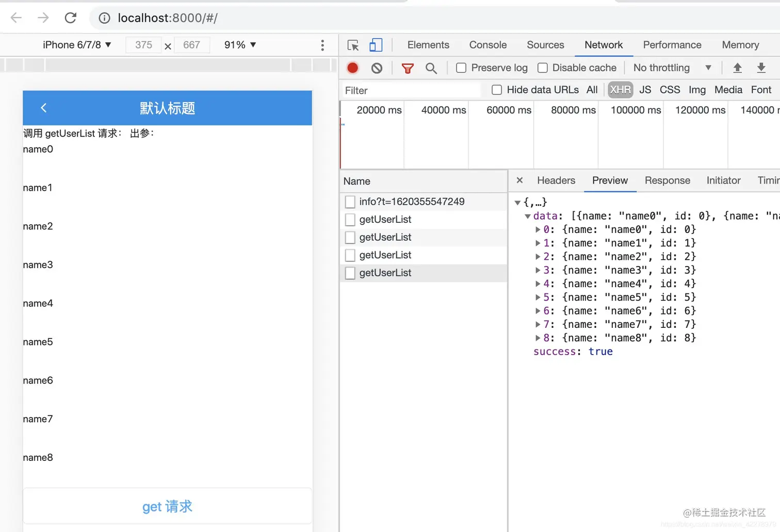Open device toolbar more options menu
The image size is (780, 532).
(x=322, y=45)
